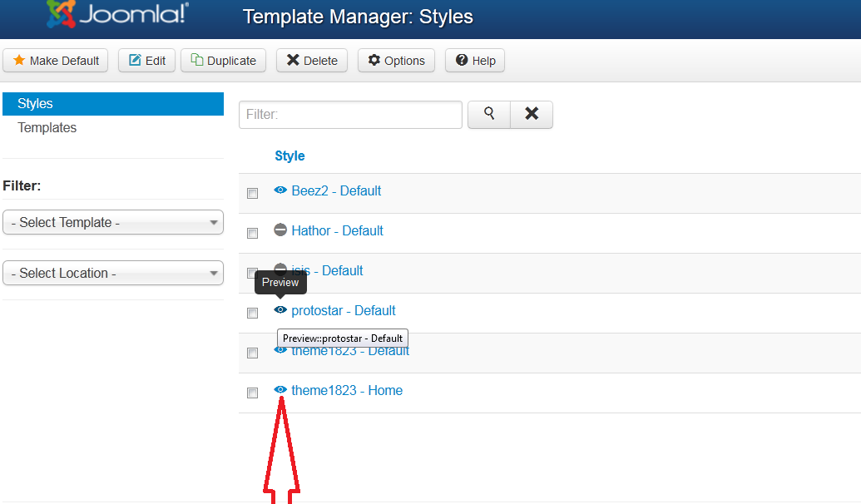
Task: Click the Delete toolbar button
Action: pos(312,61)
